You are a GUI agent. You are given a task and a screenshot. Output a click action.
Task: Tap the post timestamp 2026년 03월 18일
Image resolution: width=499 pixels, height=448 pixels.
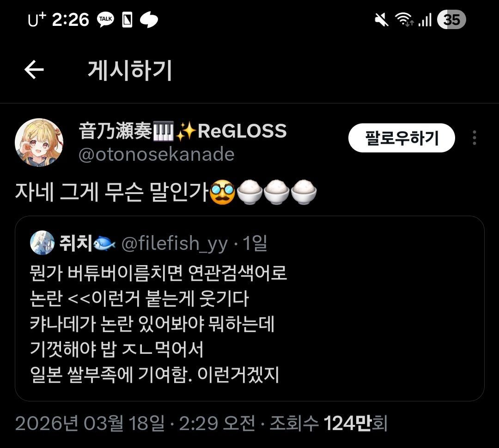pos(90,423)
